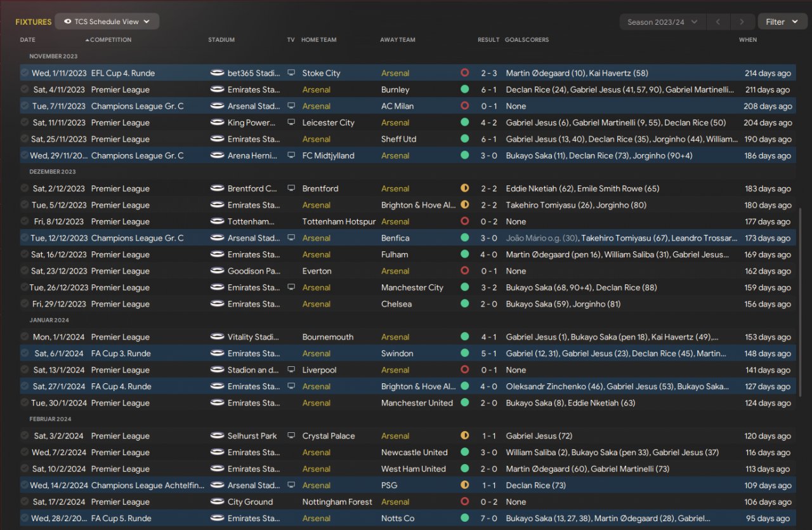The width and height of the screenshot is (812, 530).
Task: Click the stadium icon for Goodison Park
Action: pyautogui.click(x=217, y=271)
